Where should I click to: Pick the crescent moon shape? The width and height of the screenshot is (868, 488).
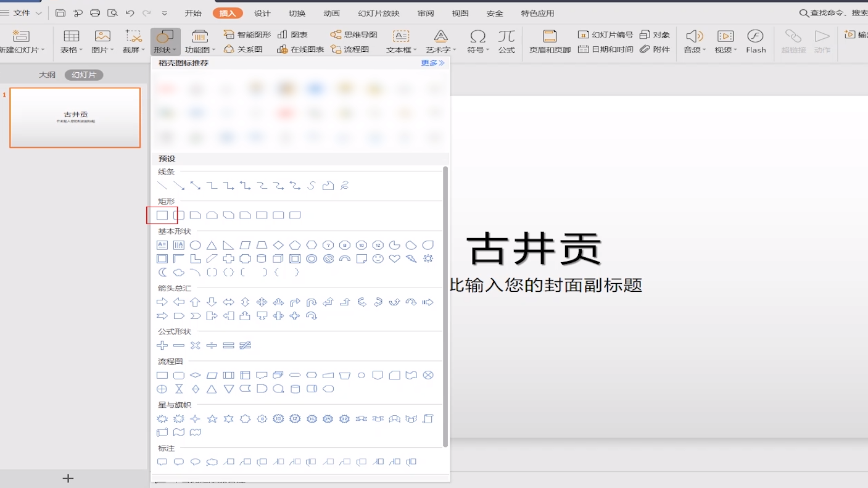162,272
